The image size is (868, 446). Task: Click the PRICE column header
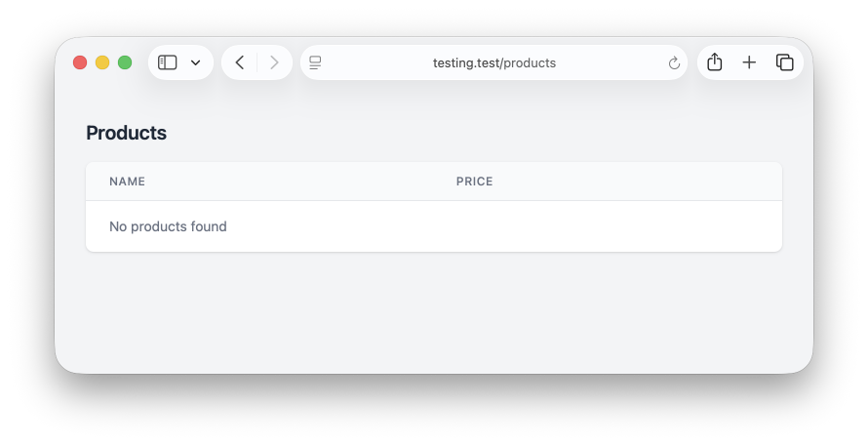[474, 182]
